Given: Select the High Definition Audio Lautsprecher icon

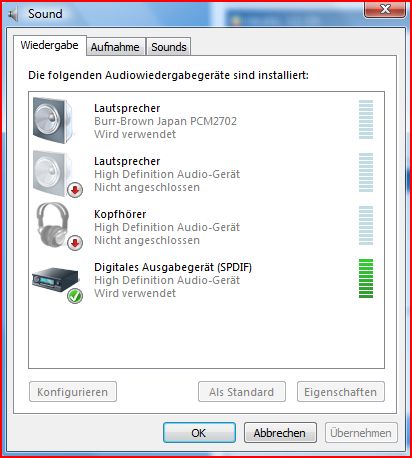Looking at the screenshot, I should click(53, 173).
